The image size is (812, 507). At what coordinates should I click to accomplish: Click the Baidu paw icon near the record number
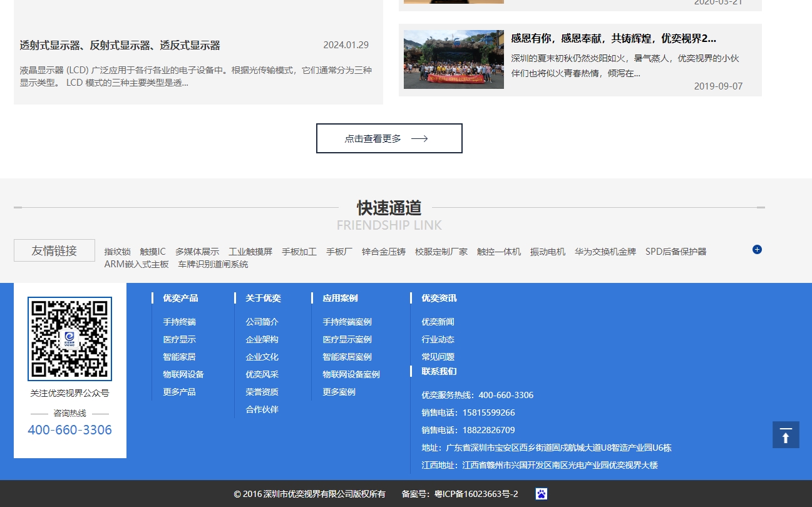click(x=541, y=493)
